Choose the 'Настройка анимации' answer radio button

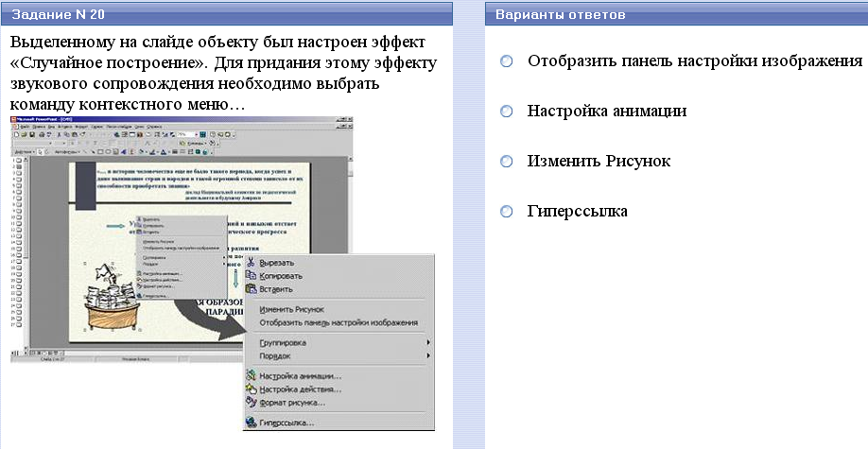507,112
